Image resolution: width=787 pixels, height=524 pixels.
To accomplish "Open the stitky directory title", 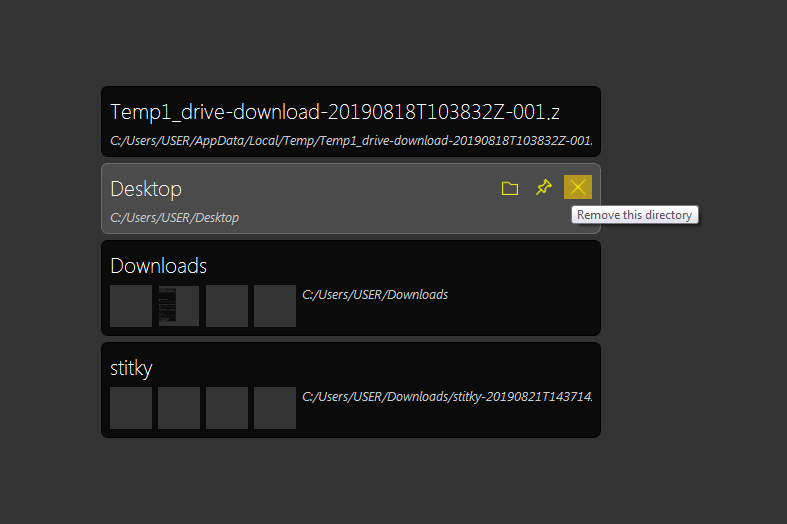I will click(x=131, y=368).
